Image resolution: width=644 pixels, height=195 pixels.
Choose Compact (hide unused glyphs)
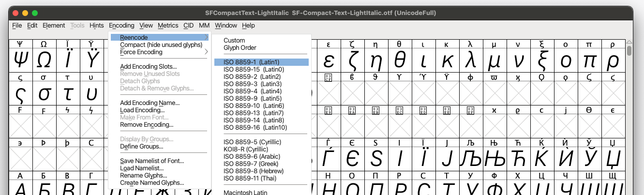coord(161,45)
